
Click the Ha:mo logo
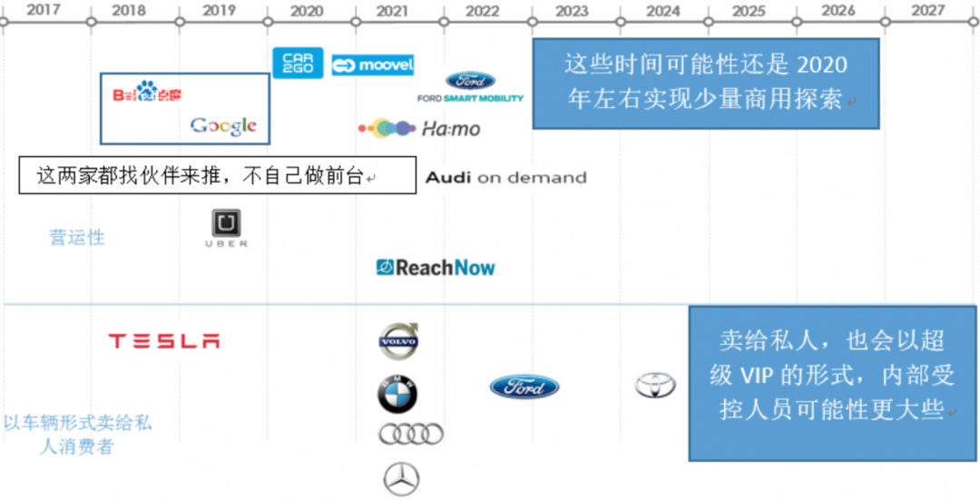pyautogui.click(x=418, y=129)
